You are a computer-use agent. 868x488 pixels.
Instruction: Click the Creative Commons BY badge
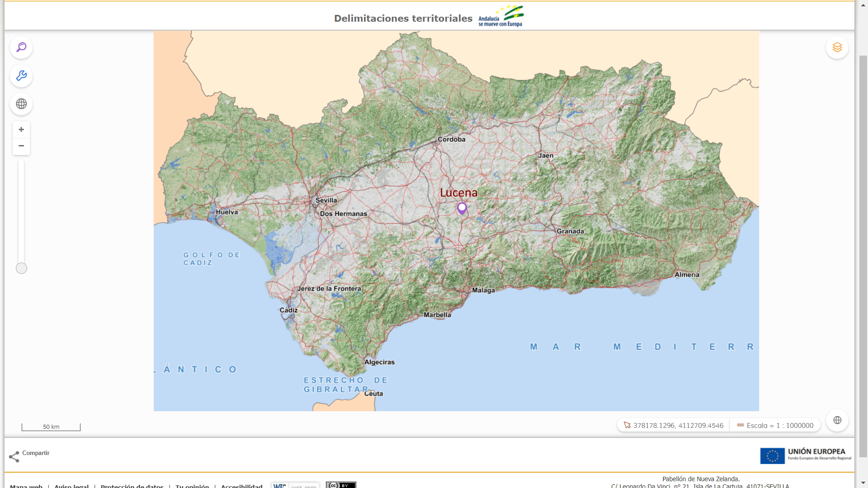(341, 485)
